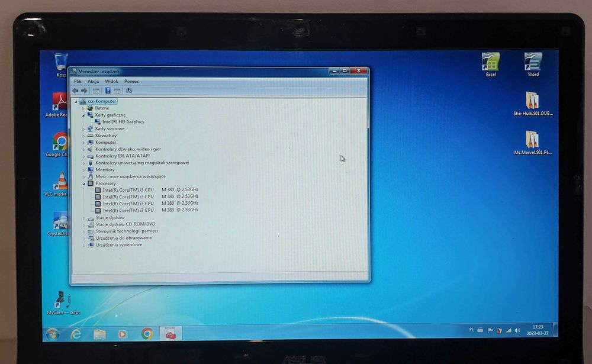Open the Akcja menu
592x364 pixels.
[94, 81]
